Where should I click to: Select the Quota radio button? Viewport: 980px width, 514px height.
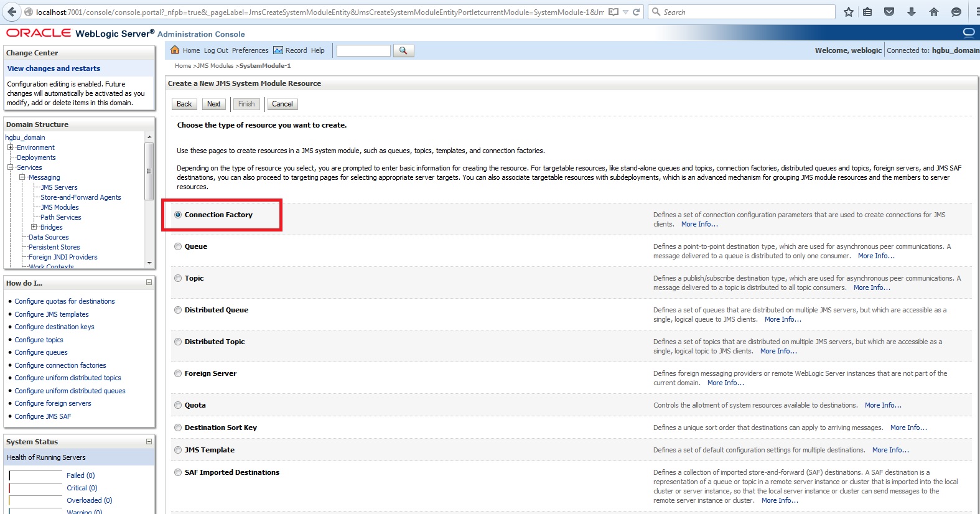(x=178, y=405)
